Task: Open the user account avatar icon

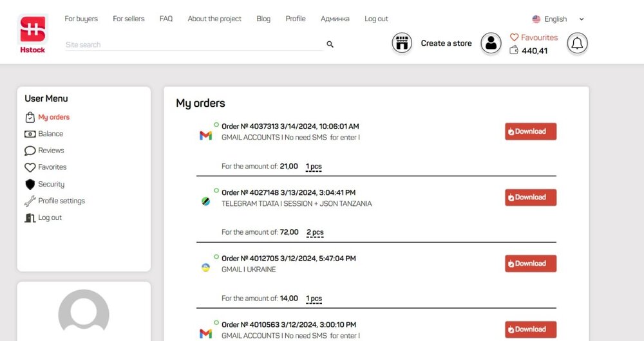Action: point(491,43)
